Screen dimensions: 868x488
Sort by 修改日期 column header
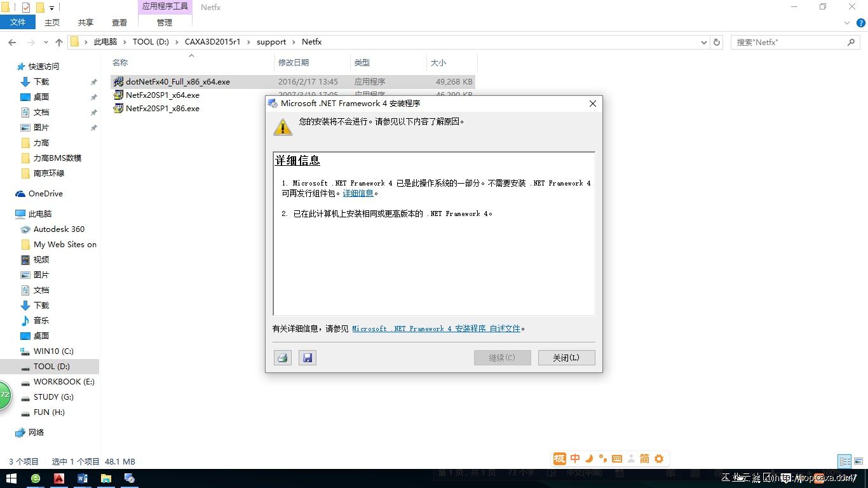pos(294,62)
